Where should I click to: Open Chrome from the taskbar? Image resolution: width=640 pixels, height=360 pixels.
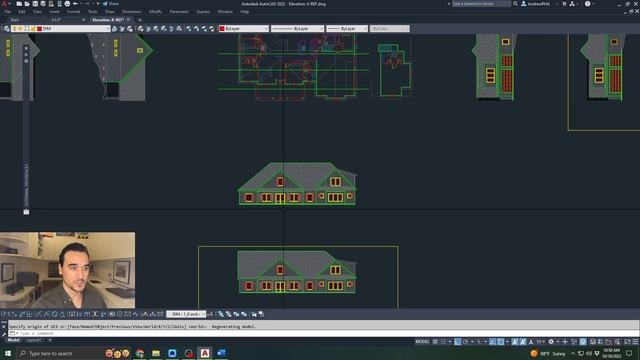pos(140,353)
